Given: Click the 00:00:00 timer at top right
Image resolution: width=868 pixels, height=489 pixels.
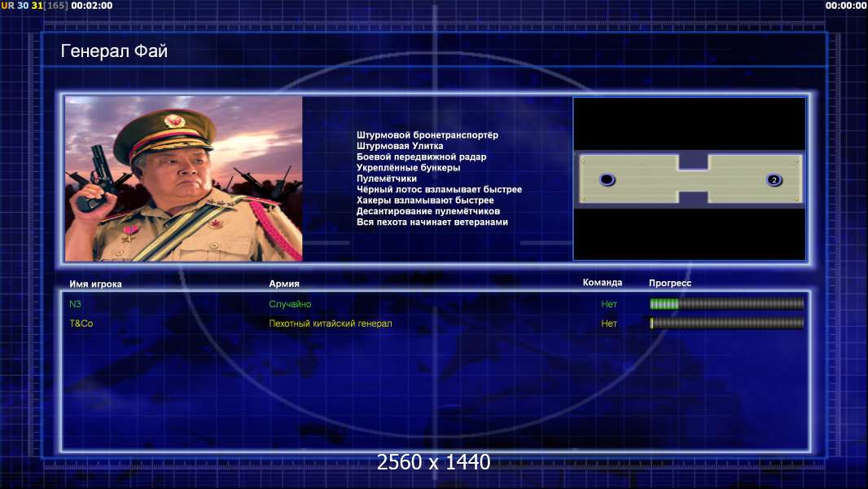Looking at the screenshot, I should coord(846,6).
